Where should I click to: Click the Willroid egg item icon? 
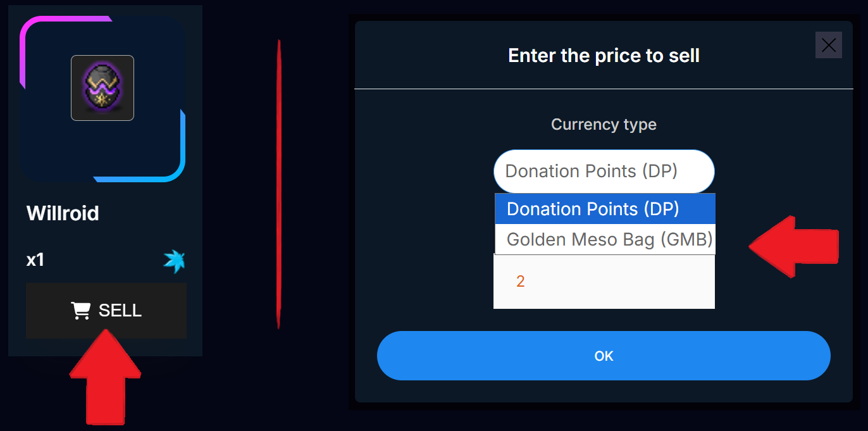pos(102,88)
